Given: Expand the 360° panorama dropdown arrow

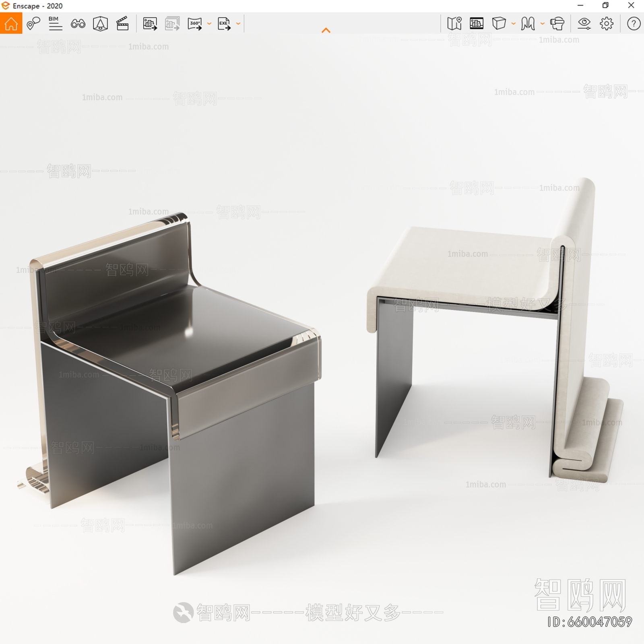Looking at the screenshot, I should point(209,24).
